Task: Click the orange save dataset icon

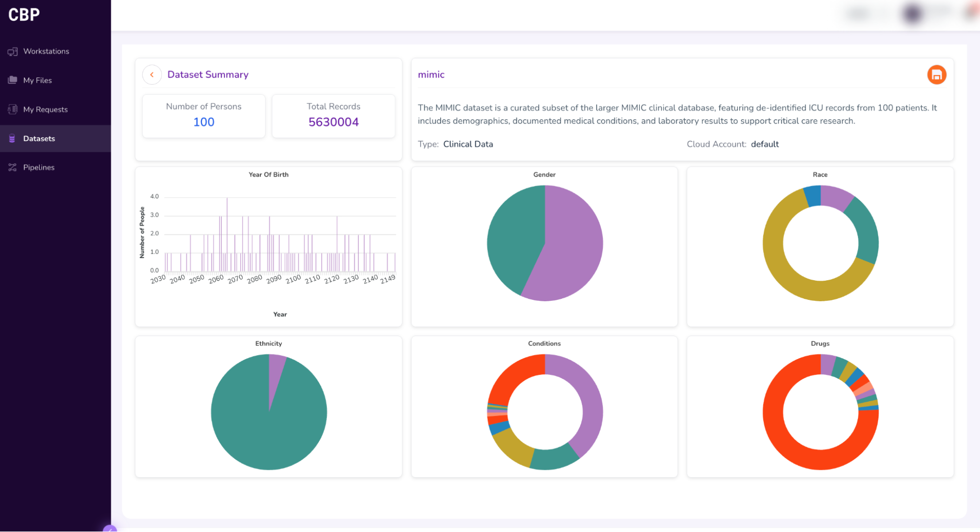Action: (936, 75)
